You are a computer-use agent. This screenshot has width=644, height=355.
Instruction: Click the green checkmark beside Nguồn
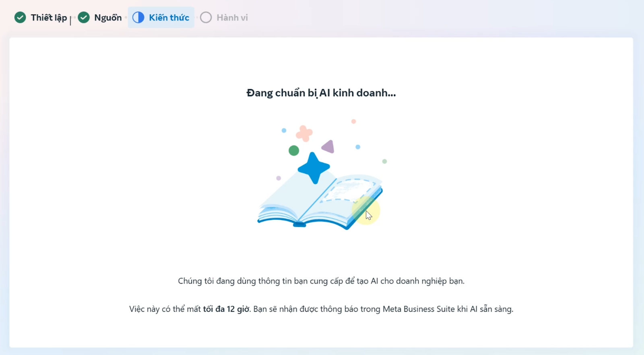(84, 17)
